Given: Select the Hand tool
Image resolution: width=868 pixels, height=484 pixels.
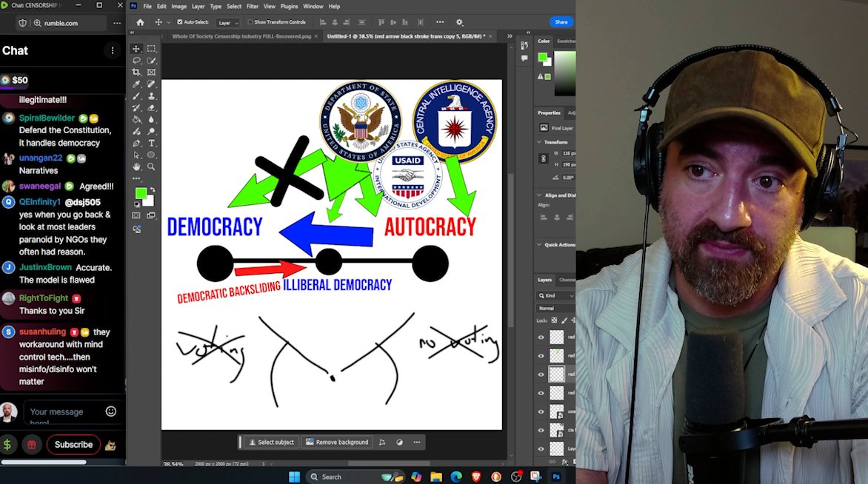Looking at the screenshot, I should [136, 167].
